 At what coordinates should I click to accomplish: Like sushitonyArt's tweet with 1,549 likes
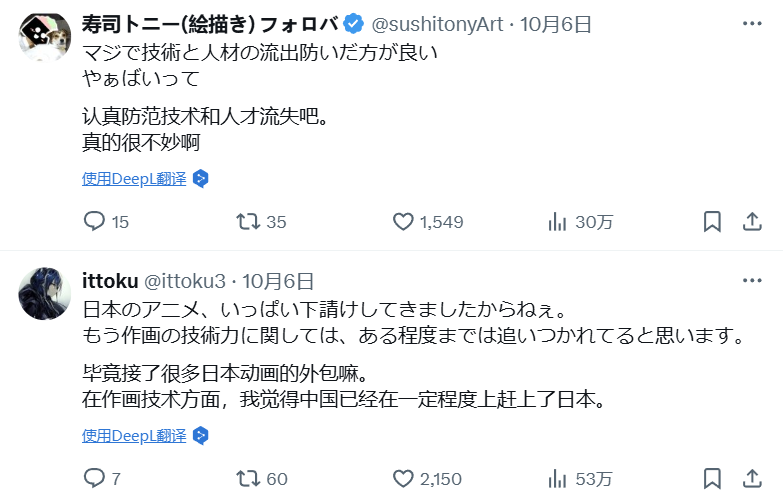click(404, 221)
